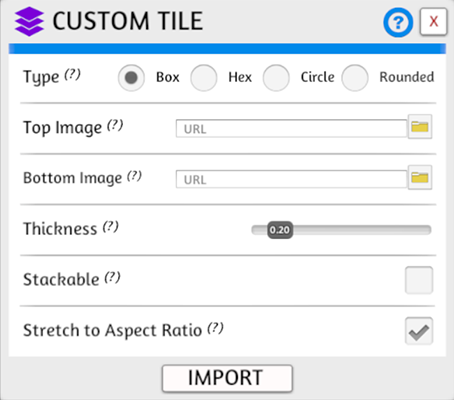Open file browser for Bottom Image
Screen dimensions: 454x400
click(x=420, y=177)
